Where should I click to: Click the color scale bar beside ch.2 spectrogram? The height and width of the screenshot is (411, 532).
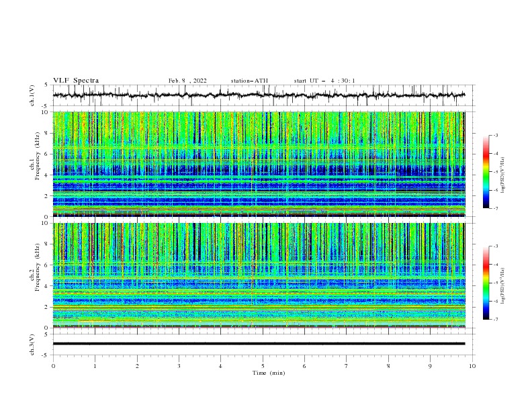[x=486, y=283]
